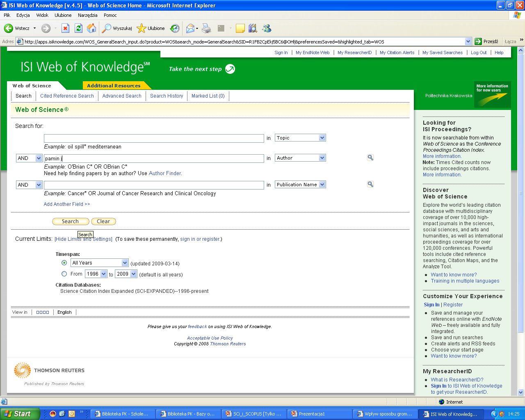Screen dimensions: 525x420
Task: Click in the Topic search input field
Action: [154, 138]
